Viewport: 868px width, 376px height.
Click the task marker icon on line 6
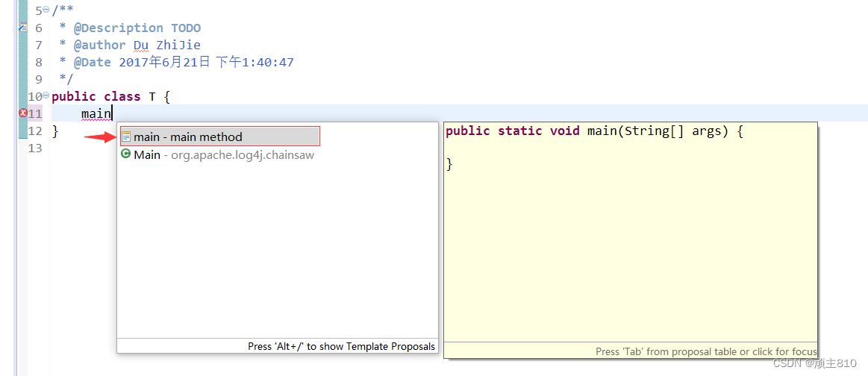[22, 27]
